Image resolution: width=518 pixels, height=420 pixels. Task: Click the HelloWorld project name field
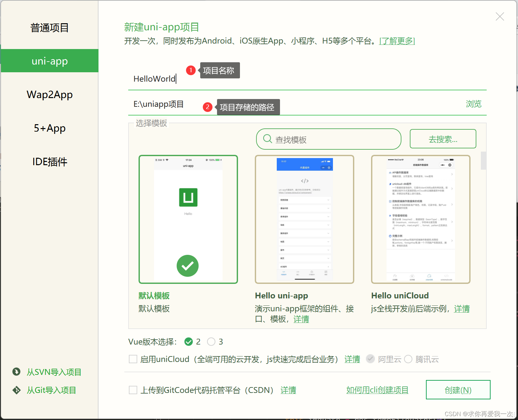pos(154,79)
